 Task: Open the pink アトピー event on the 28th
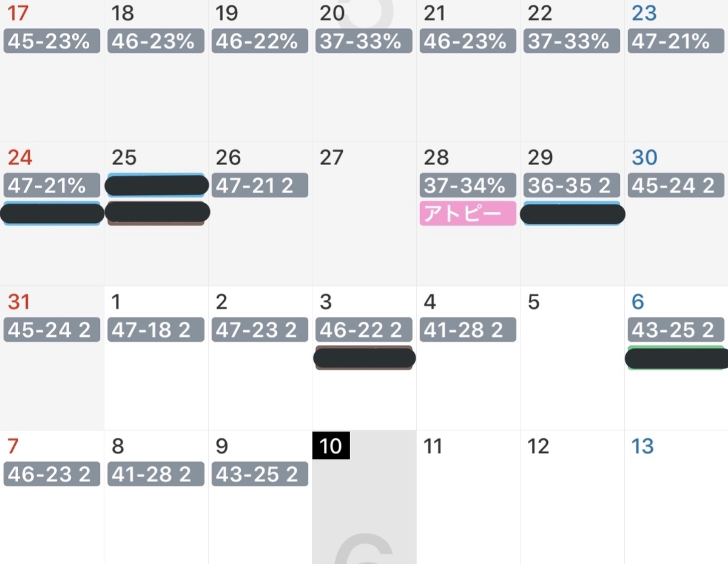click(x=468, y=214)
